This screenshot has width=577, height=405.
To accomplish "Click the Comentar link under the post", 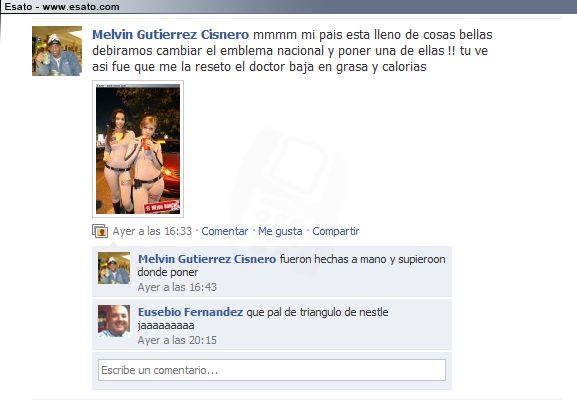I will 224,231.
